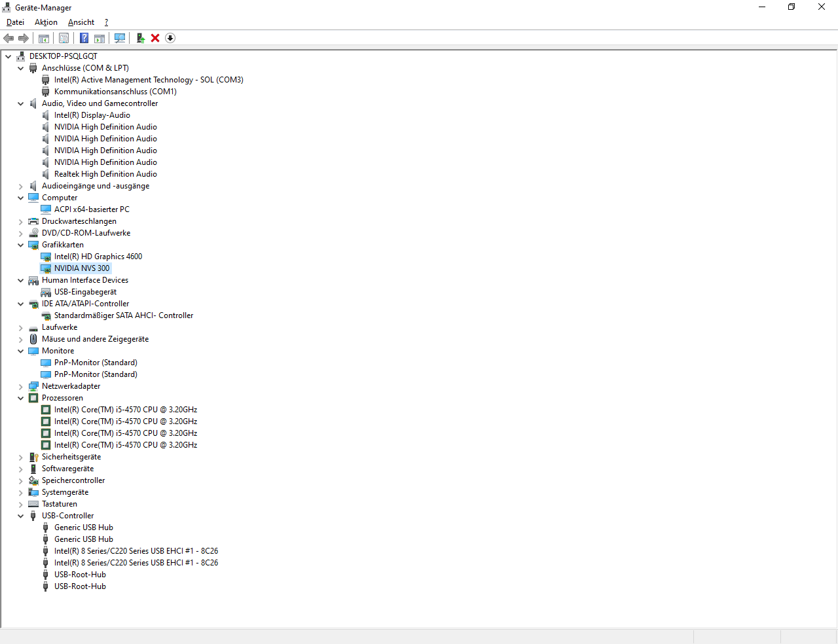Image resolution: width=838 pixels, height=644 pixels.
Task: Collapse the USB-Controller category
Action: (x=21, y=516)
